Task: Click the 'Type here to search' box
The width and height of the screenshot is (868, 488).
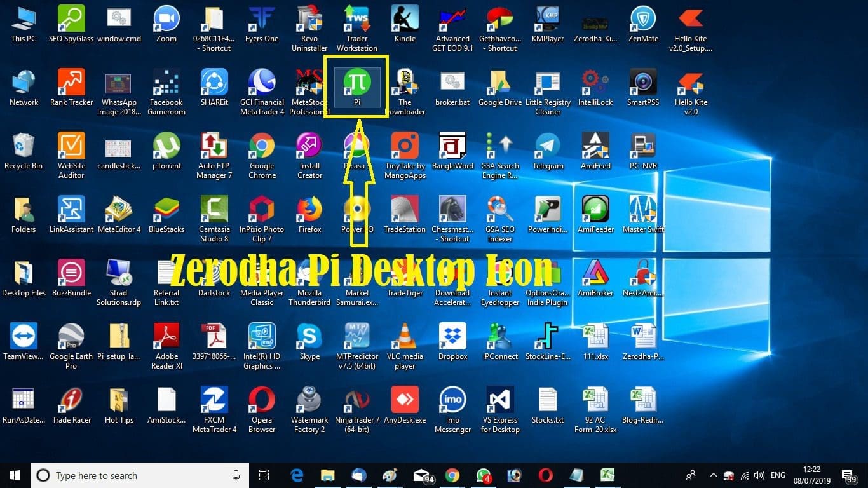Action: 139,475
